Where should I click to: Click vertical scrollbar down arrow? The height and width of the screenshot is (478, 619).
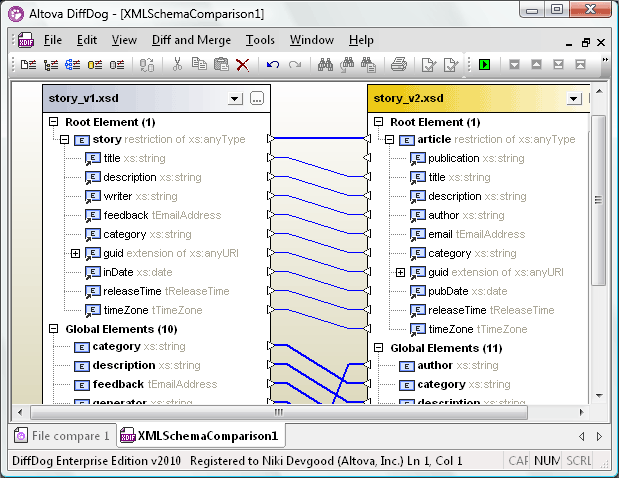(599, 396)
